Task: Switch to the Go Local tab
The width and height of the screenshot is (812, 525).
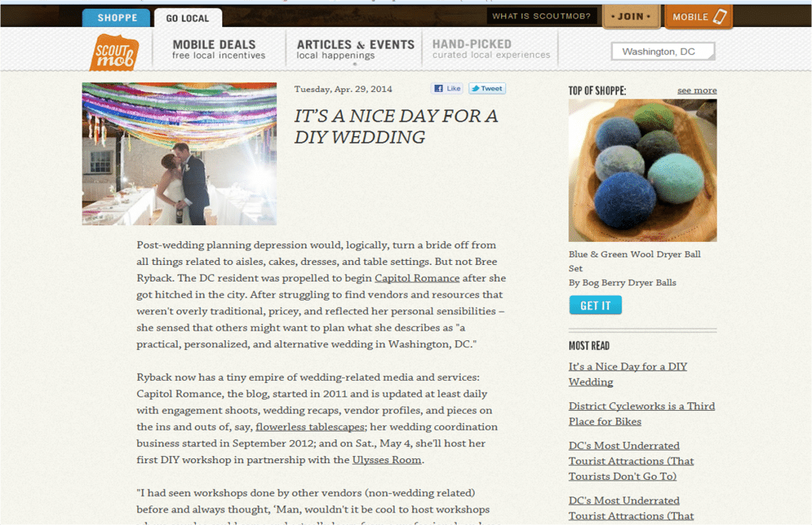Action: (187, 18)
